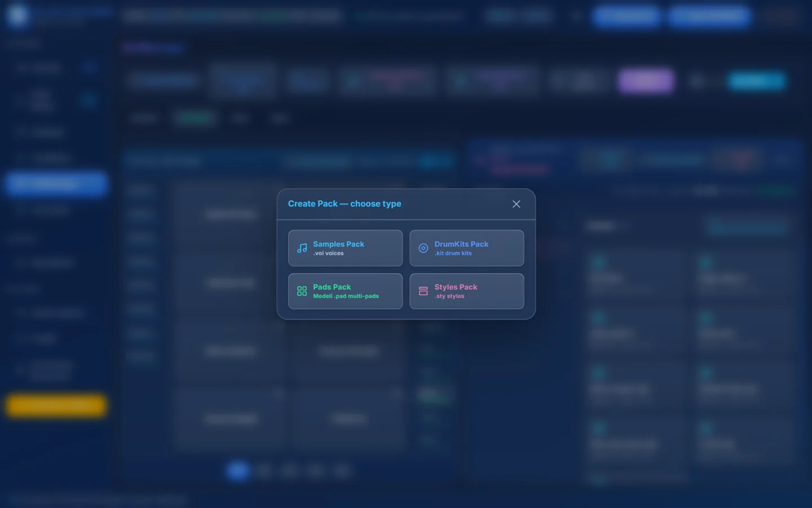812x508 pixels.
Task: Choose the Samples Pack option
Action: [x=345, y=248]
